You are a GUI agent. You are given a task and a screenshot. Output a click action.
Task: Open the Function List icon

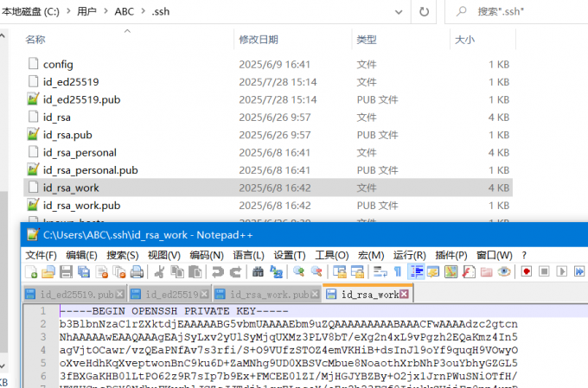469,272
